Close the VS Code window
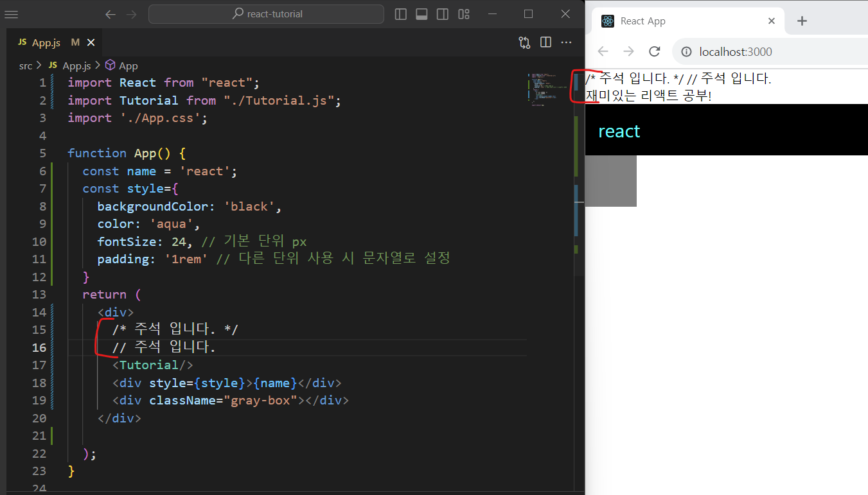The width and height of the screenshot is (868, 495). click(x=565, y=14)
